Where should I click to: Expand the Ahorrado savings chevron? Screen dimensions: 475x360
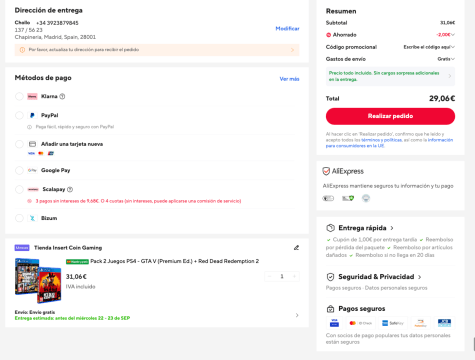tap(453, 35)
